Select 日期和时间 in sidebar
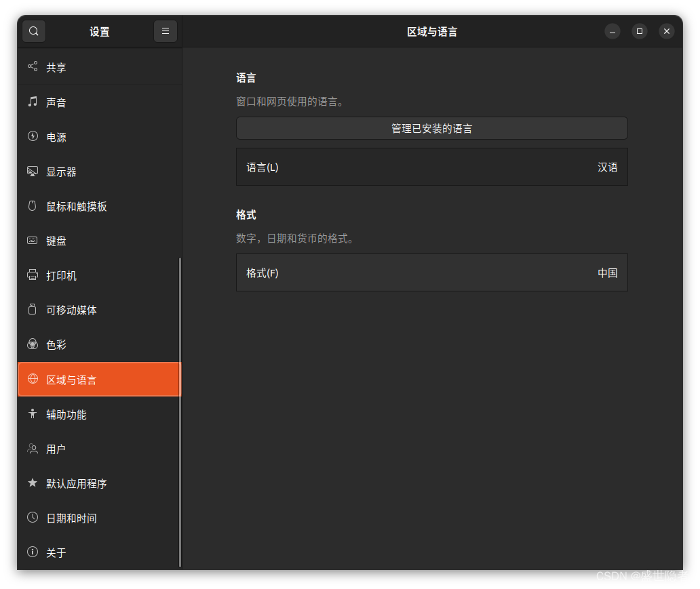Viewport: 700px width, 589px height. (99, 518)
